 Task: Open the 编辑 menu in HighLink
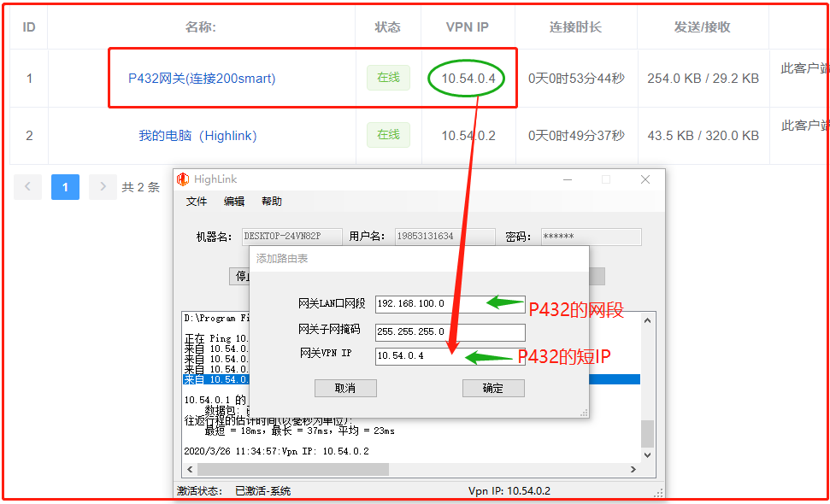234,202
